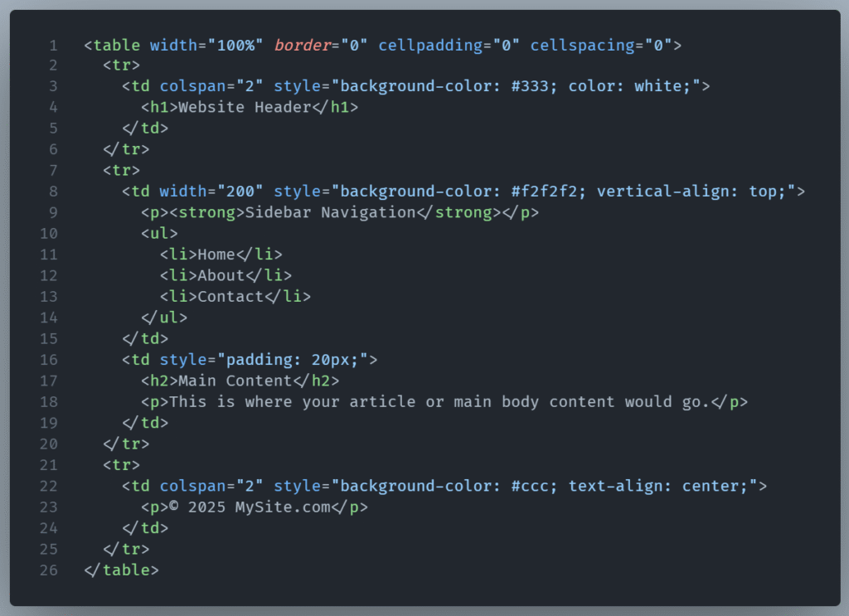Click the "Home" list item text
This screenshot has height=616, width=849.
pyautogui.click(x=216, y=255)
